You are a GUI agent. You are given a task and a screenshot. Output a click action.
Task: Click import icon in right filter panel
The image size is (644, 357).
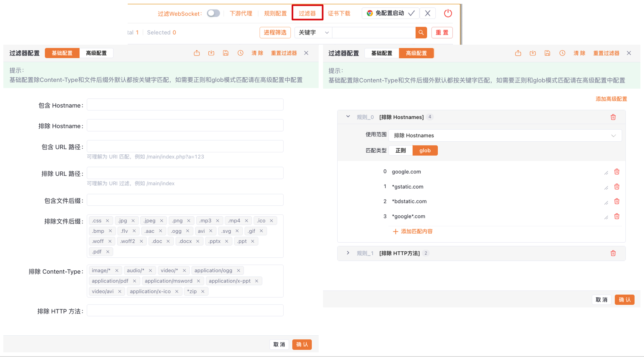(533, 53)
